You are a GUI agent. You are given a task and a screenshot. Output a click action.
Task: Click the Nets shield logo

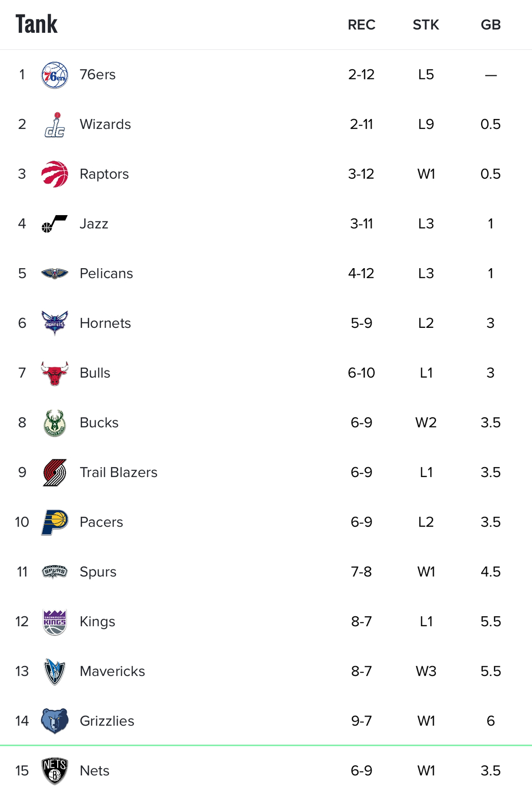[x=55, y=771]
